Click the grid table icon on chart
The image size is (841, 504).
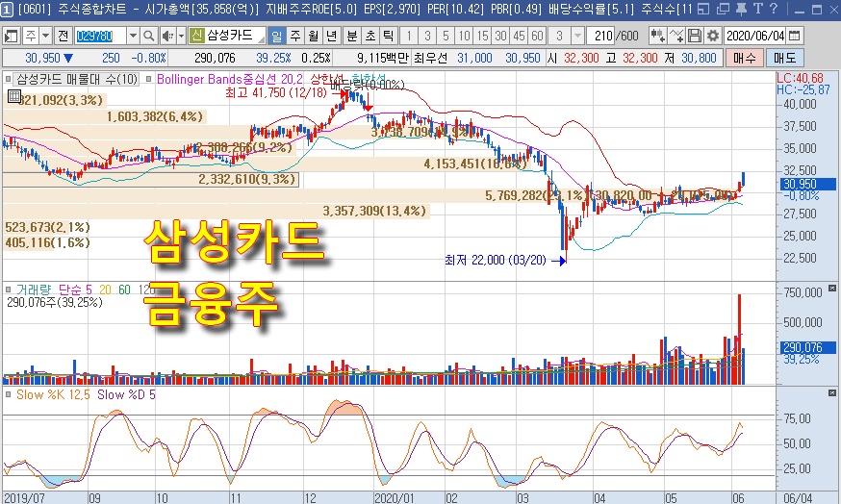tap(13, 97)
